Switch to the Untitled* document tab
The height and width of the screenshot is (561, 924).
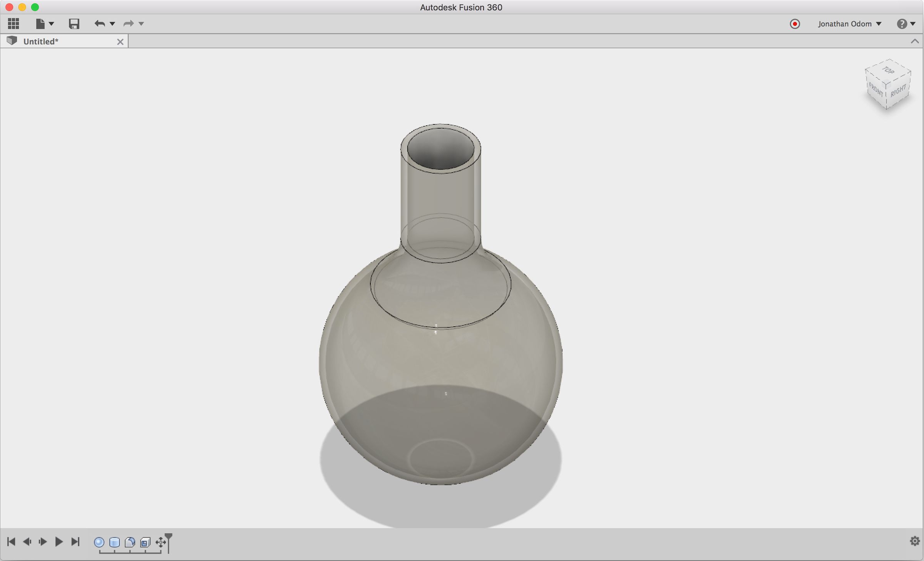pyautogui.click(x=41, y=42)
